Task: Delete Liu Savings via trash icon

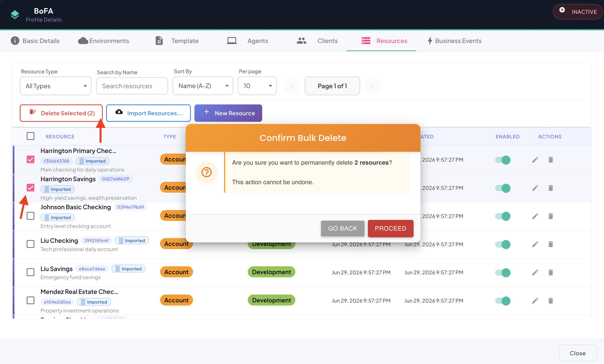Action: [x=551, y=272]
